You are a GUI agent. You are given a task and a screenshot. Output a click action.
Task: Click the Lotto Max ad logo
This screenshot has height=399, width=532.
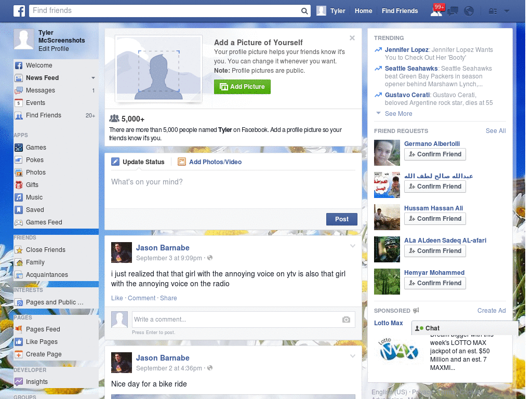click(x=398, y=350)
